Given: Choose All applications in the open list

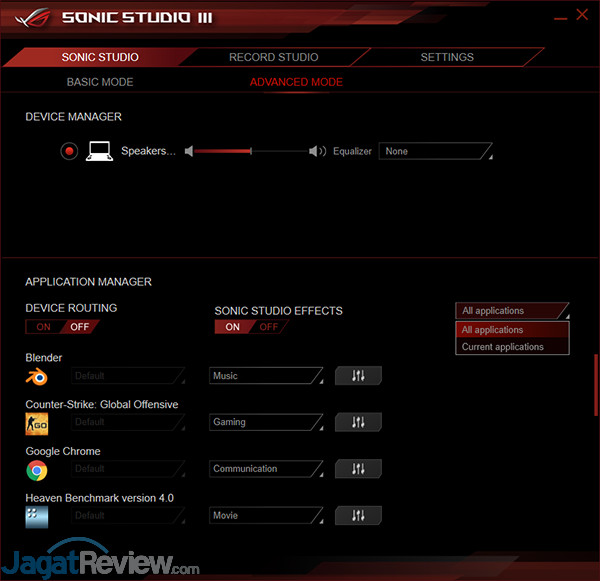Looking at the screenshot, I should [x=512, y=330].
